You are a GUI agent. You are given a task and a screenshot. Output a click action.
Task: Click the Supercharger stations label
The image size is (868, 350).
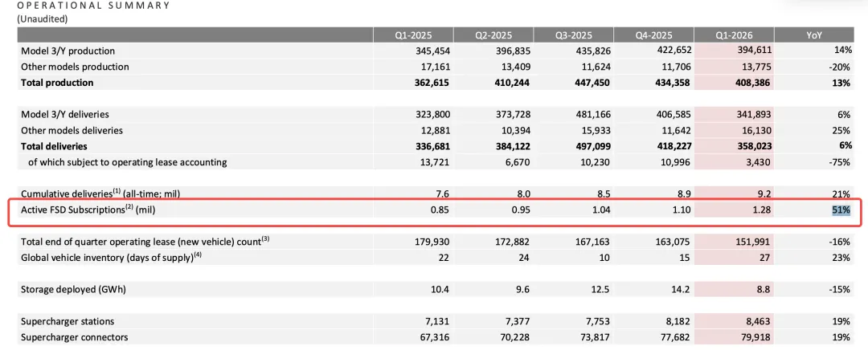pos(67,322)
